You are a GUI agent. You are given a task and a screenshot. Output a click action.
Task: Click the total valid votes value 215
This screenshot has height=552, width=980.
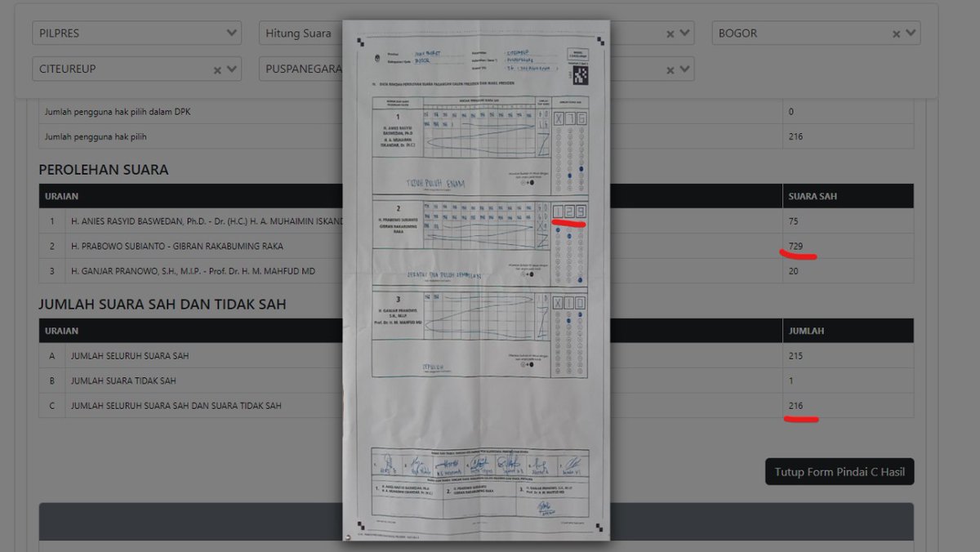coord(796,356)
